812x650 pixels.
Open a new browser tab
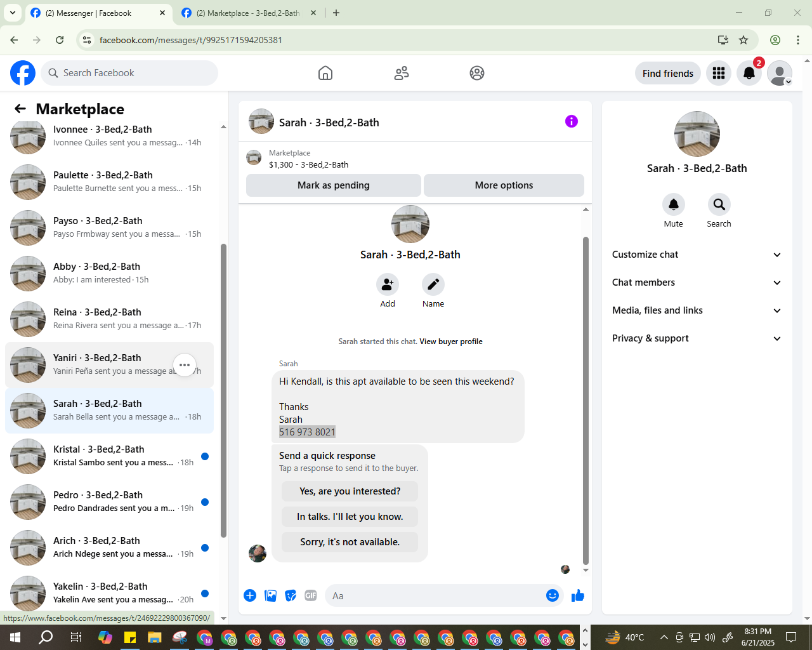click(336, 13)
